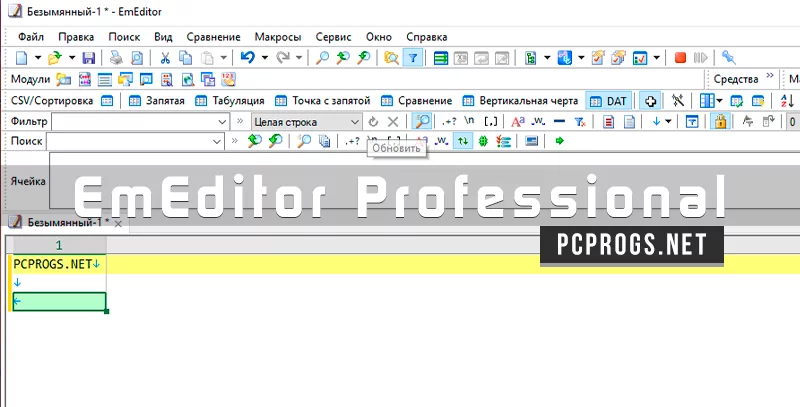Screen dimensions: 800x407
Task: Expand the Фильтр history dropdown arrow
Action: 222,122
